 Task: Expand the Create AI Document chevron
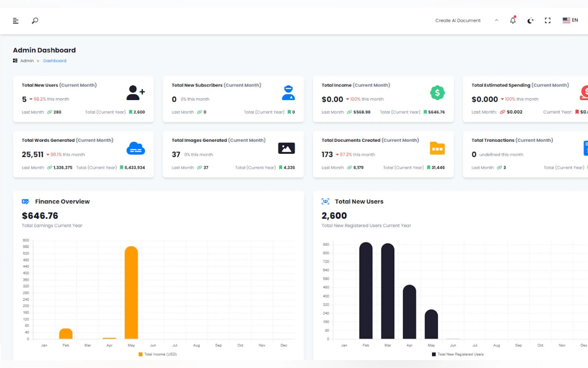tap(496, 20)
